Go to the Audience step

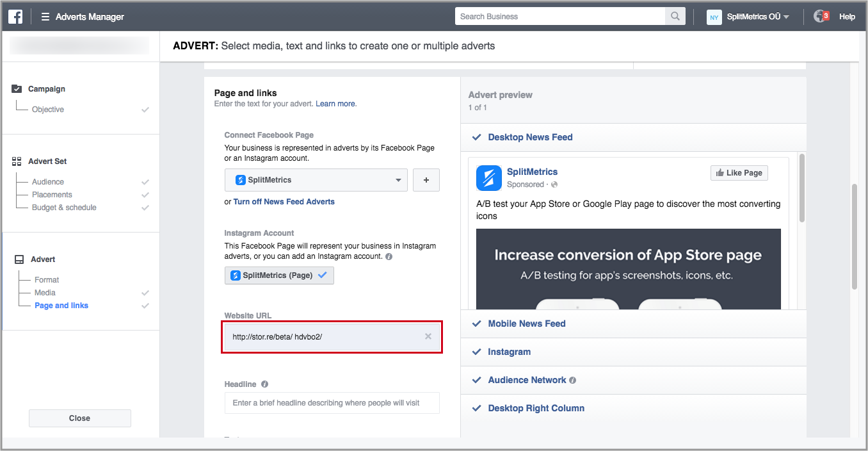coord(48,182)
